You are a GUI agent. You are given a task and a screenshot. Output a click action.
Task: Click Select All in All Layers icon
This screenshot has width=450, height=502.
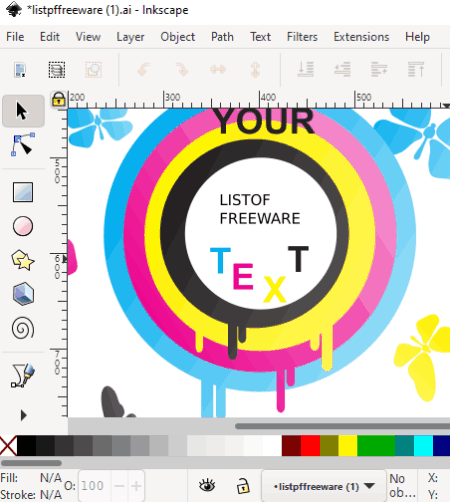tap(57, 70)
